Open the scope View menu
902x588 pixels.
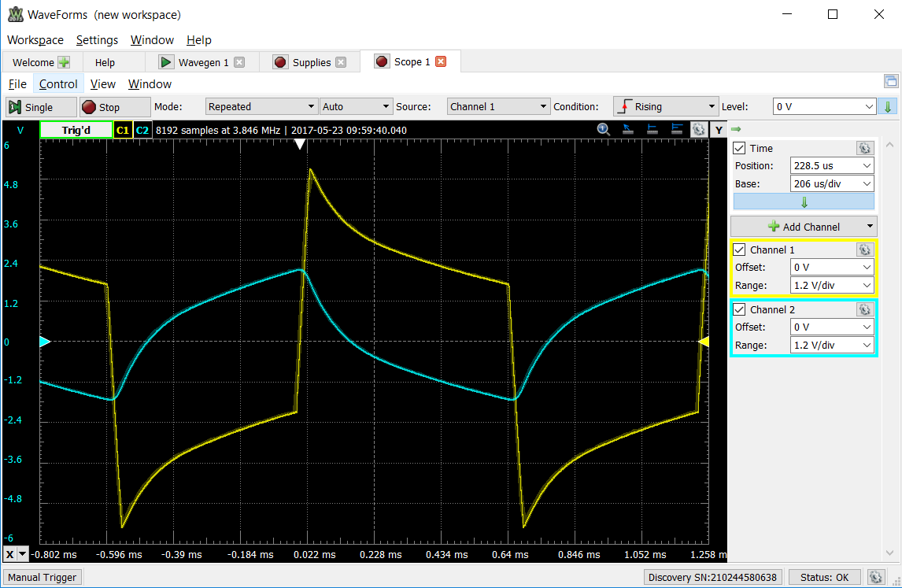(x=103, y=84)
